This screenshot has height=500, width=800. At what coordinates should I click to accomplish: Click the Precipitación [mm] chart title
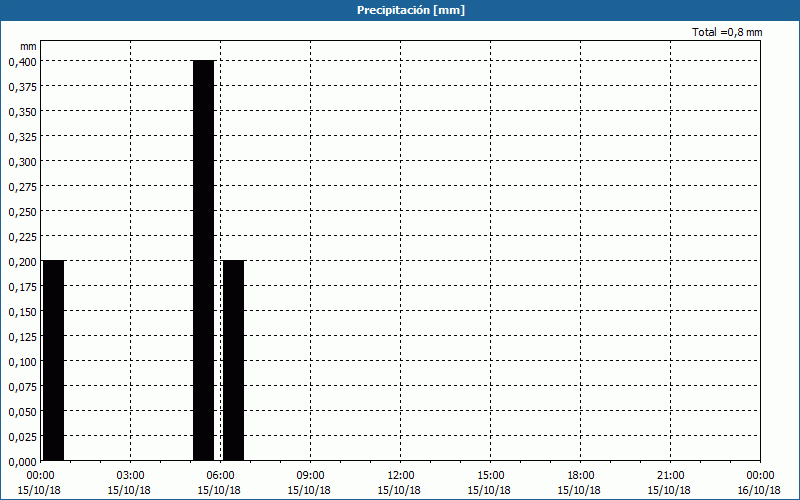(411, 10)
